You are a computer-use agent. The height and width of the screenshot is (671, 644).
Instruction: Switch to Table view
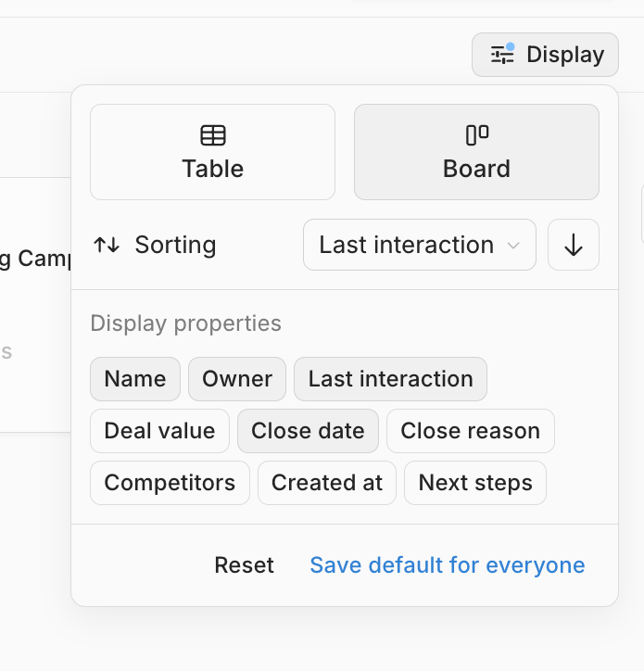213,152
